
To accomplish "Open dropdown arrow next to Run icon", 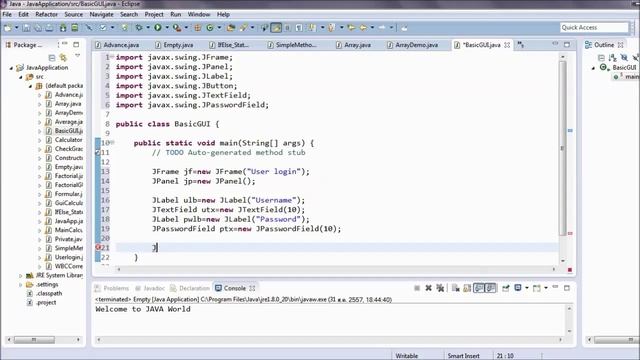I will [x=167, y=28].
